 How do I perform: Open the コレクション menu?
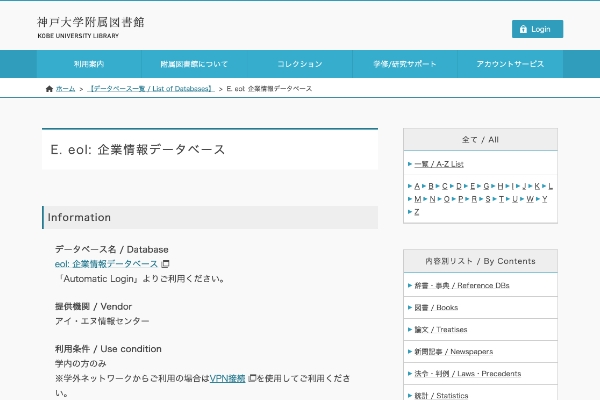click(300, 64)
